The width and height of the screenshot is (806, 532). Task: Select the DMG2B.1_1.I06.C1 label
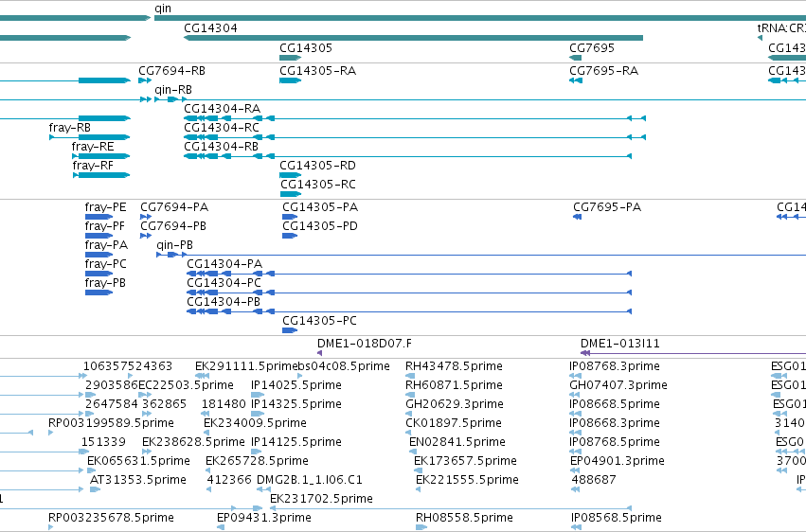click(310, 480)
